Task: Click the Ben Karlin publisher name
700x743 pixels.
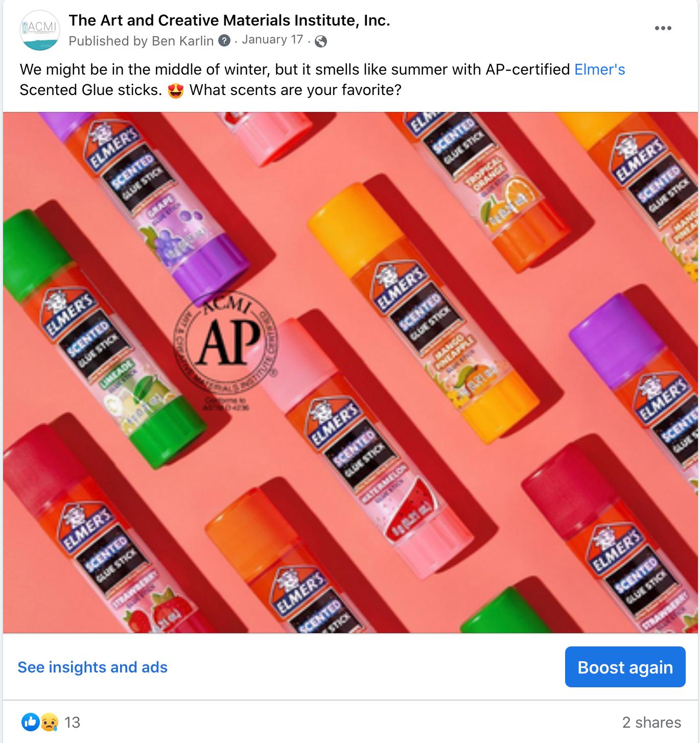Action: coord(183,41)
